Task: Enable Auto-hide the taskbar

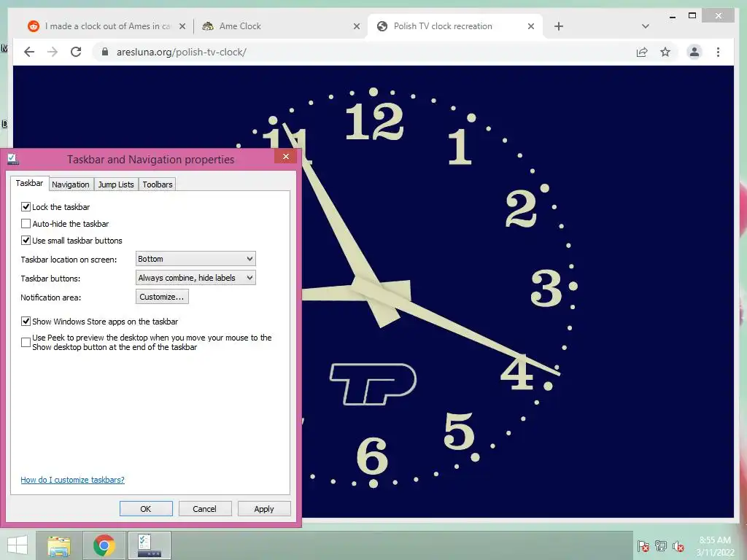Action: pos(26,223)
